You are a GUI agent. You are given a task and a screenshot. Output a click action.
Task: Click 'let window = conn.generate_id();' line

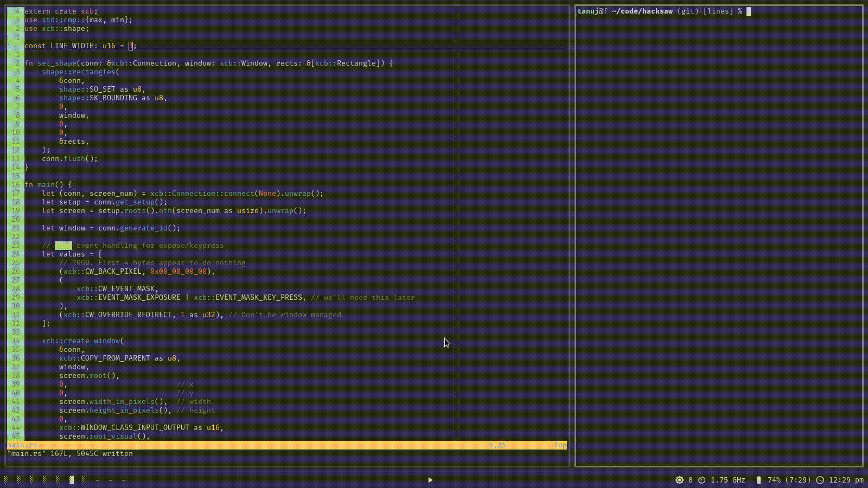pyautogui.click(x=111, y=228)
